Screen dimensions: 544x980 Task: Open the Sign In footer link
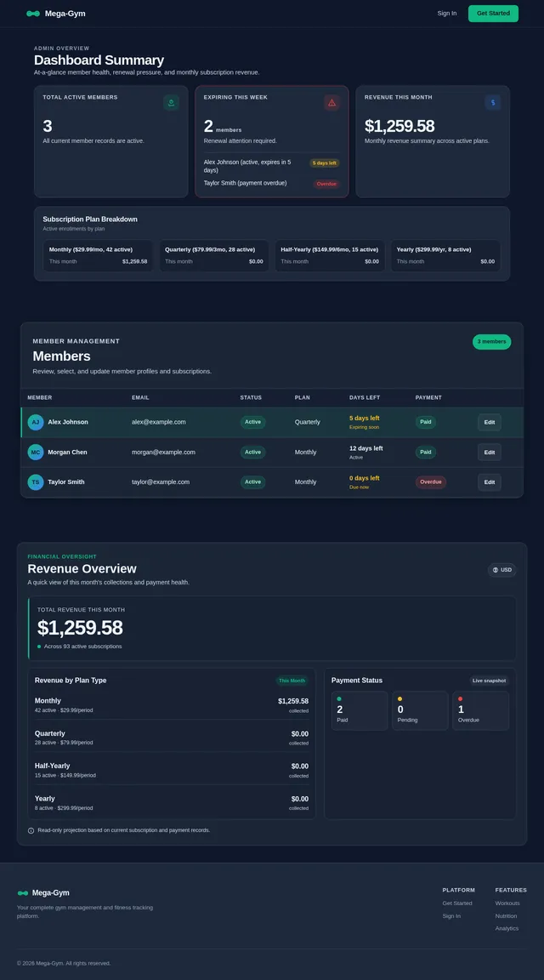[451, 916]
